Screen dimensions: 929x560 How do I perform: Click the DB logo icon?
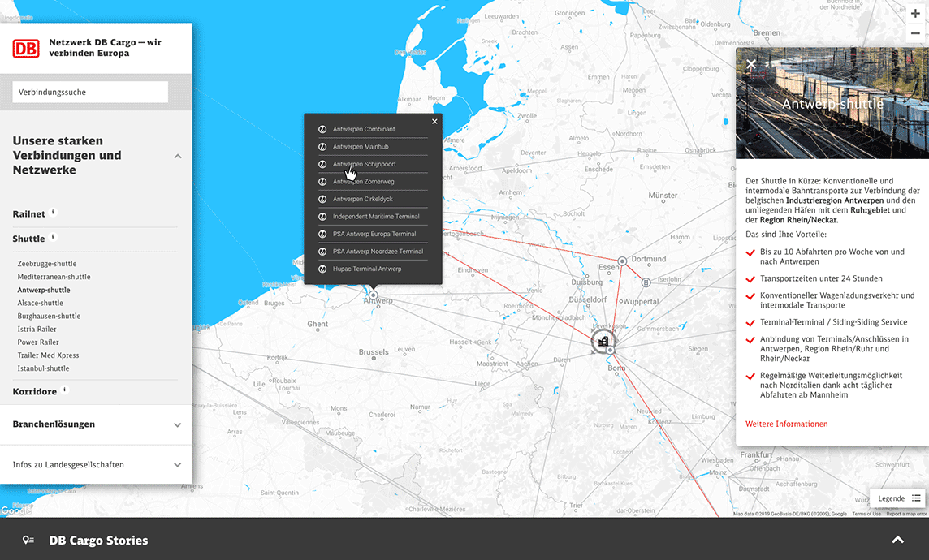(x=26, y=48)
